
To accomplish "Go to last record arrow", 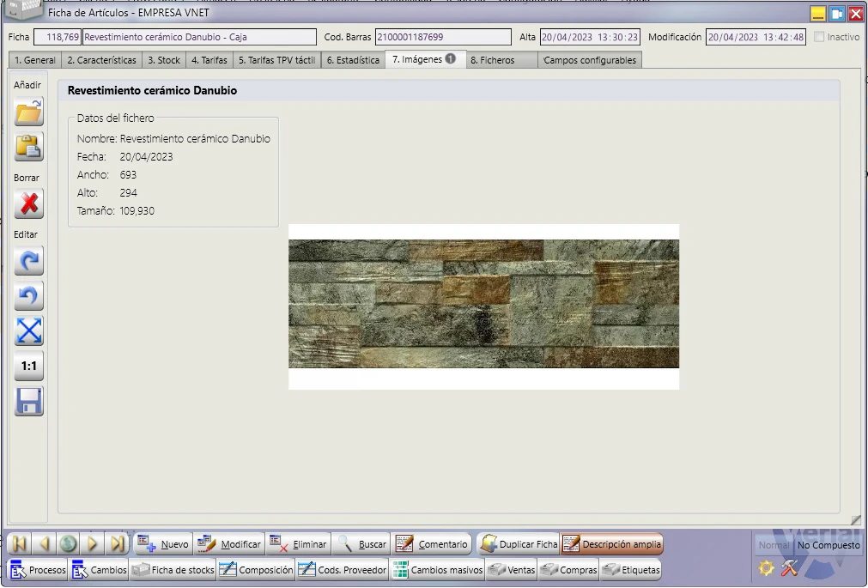I will (x=117, y=544).
